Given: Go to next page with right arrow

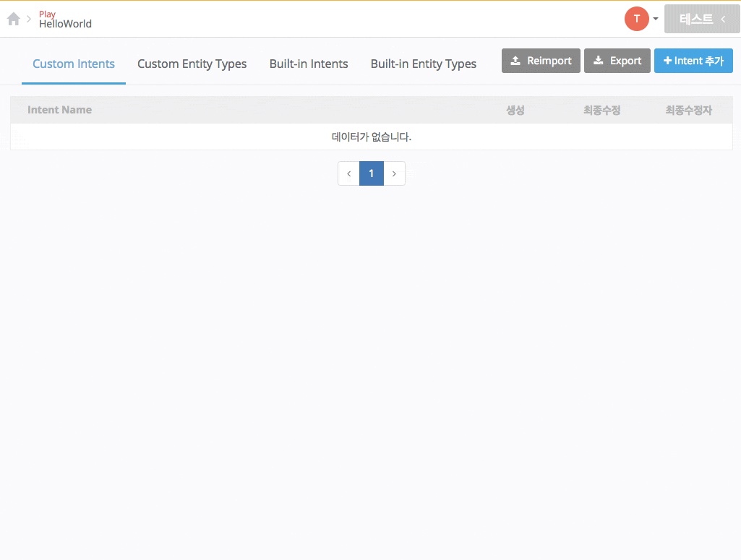Looking at the screenshot, I should 394,173.
